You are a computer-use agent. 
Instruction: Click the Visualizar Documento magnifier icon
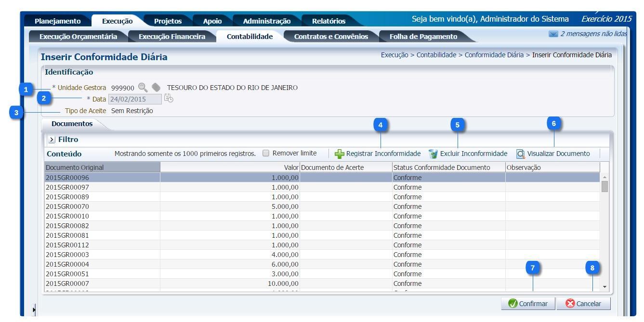point(521,154)
